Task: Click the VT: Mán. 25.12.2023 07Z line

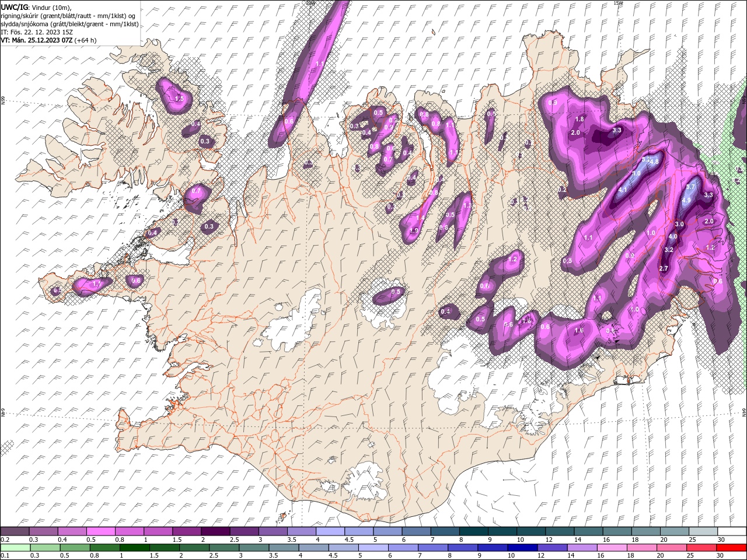Action: [x=48, y=40]
